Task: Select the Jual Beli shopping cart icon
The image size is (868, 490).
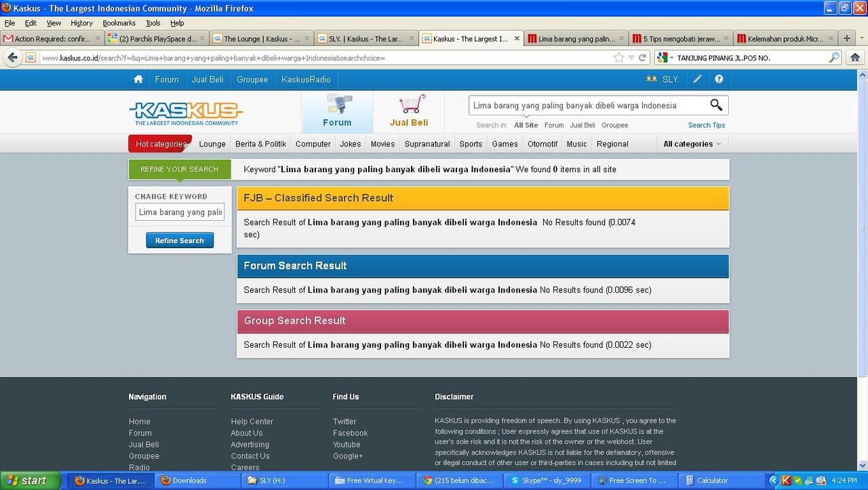Action: [x=409, y=111]
